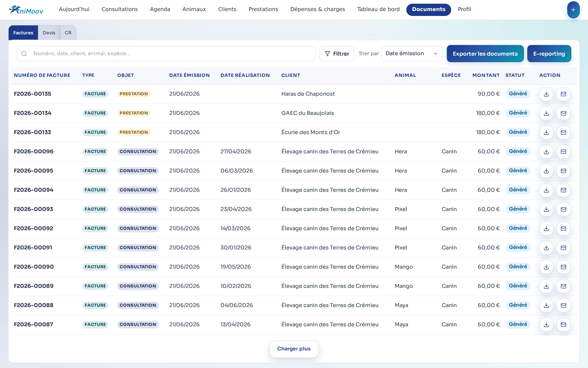Open the Profil page
Image resolution: width=588 pixels, height=368 pixels.
click(x=464, y=9)
